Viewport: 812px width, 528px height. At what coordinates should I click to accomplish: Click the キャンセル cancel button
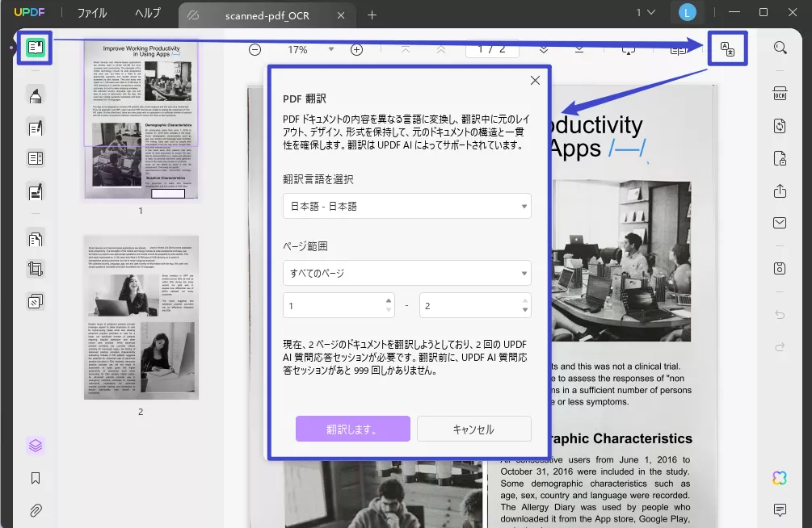click(x=473, y=429)
